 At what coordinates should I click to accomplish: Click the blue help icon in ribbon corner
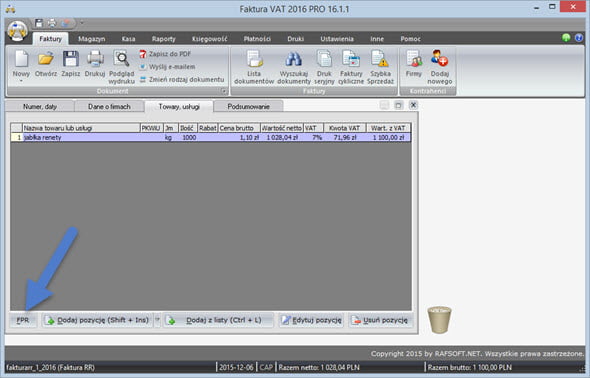pyautogui.click(x=579, y=38)
